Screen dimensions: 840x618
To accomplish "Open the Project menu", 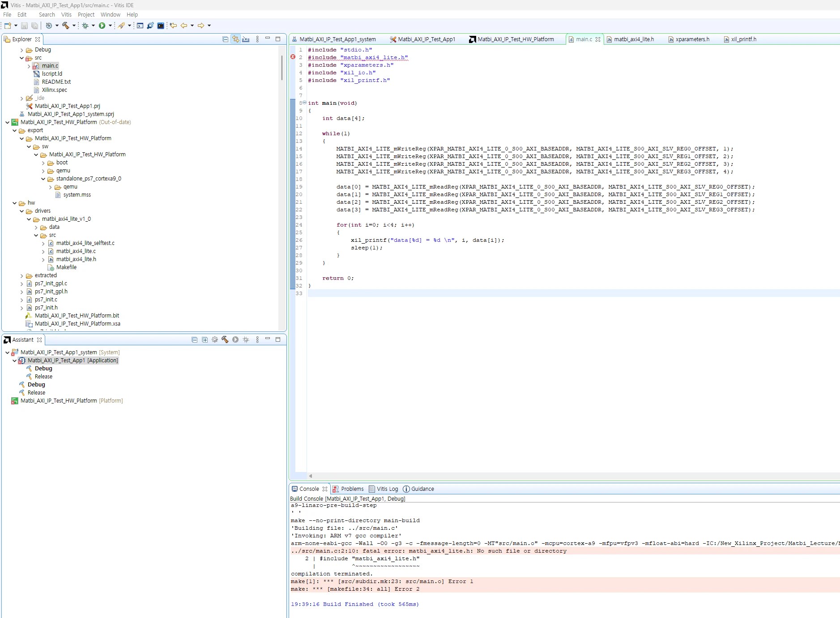I will (x=86, y=14).
